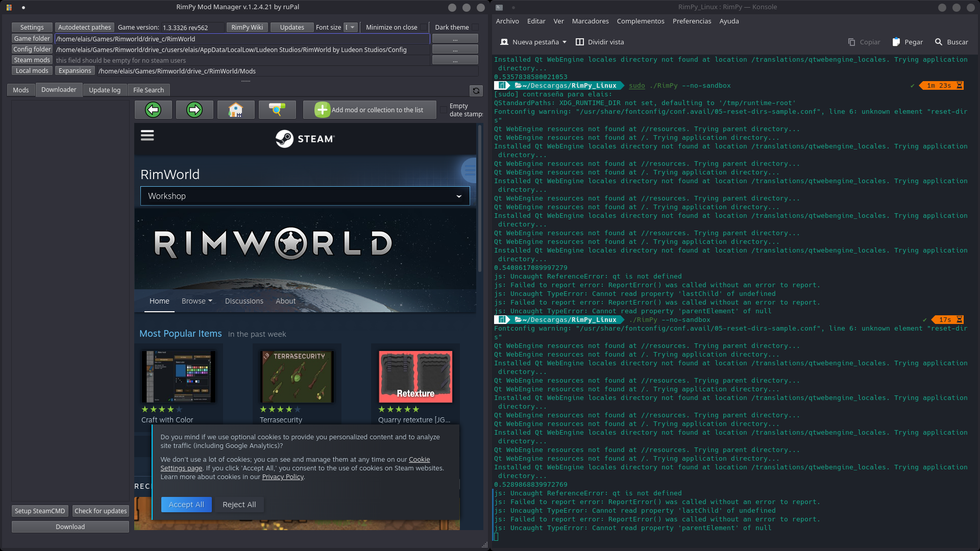Switch to the Update log tab
Screen dimensions: 980x551
click(x=105, y=90)
